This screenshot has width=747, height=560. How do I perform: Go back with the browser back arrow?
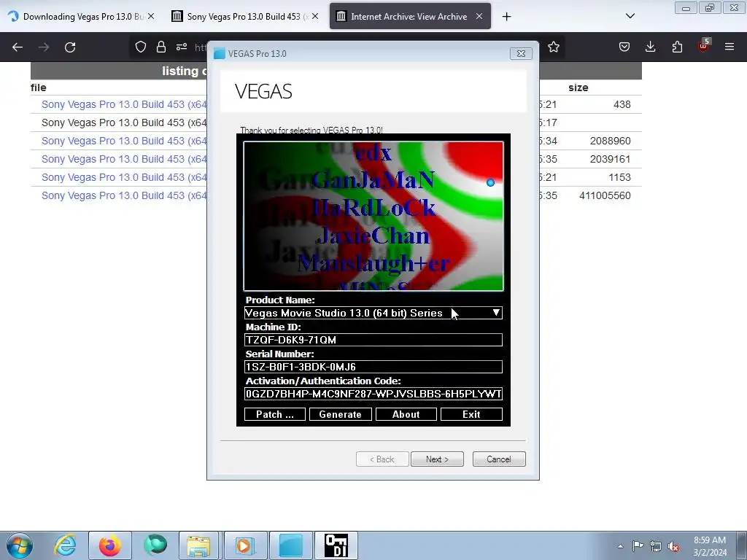click(x=18, y=47)
